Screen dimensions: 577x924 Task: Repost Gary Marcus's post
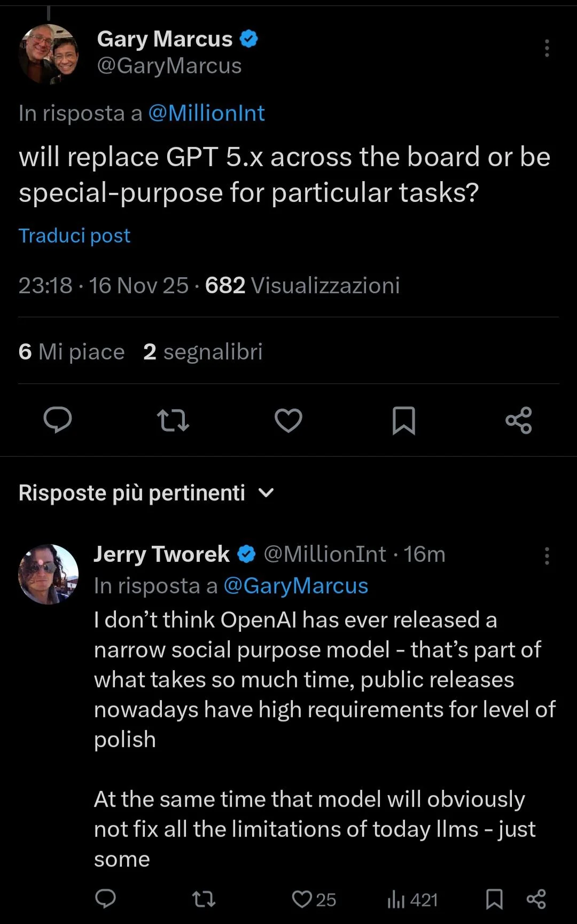pyautogui.click(x=173, y=420)
